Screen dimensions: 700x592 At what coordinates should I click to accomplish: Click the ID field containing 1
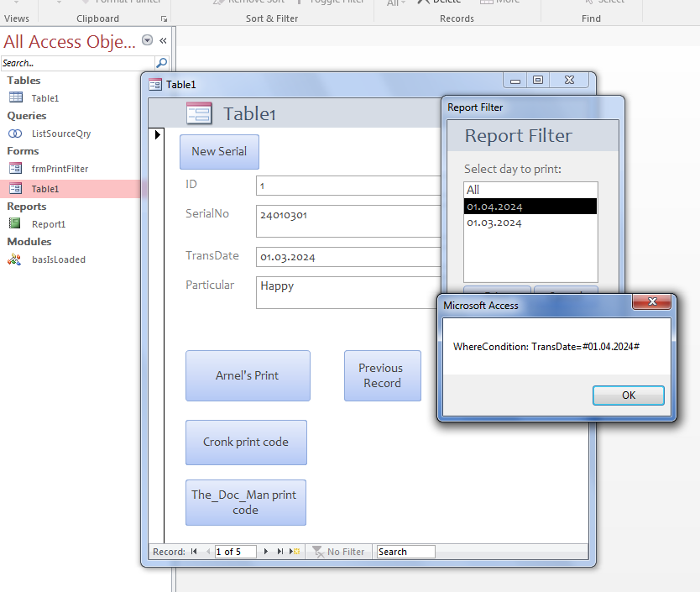[348, 186]
